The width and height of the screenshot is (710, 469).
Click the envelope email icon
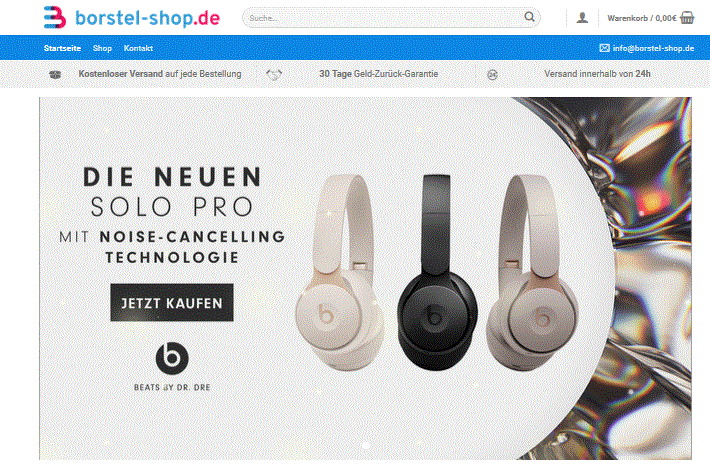coord(604,48)
